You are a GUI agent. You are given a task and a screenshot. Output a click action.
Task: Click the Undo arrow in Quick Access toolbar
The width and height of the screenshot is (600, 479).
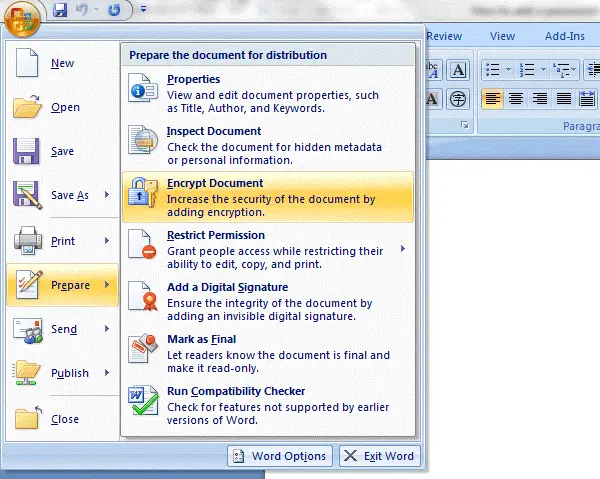(82, 10)
